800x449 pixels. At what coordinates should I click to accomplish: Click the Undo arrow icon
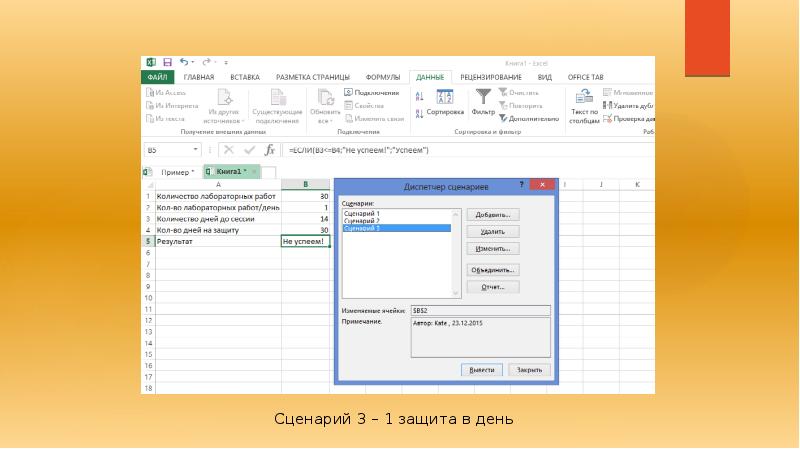[184, 62]
